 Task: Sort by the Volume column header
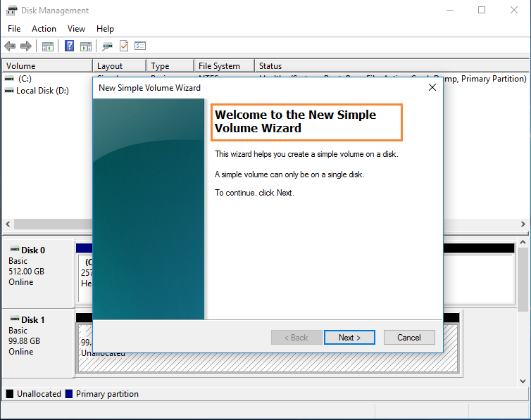(x=47, y=65)
